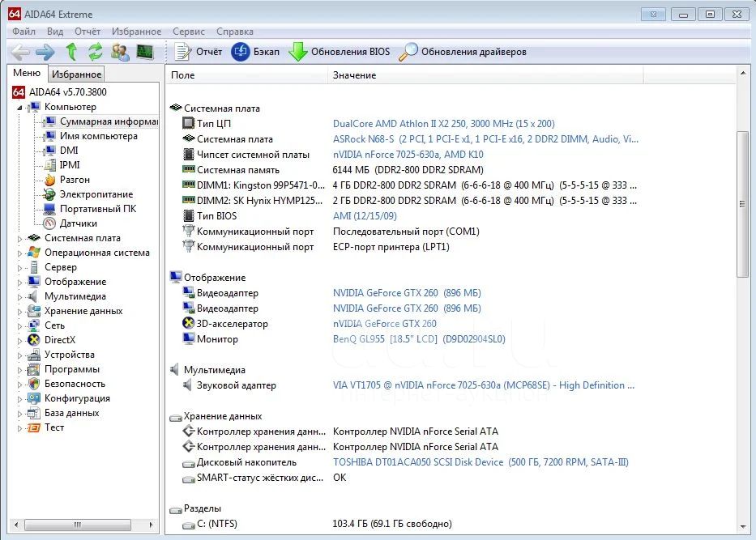756x540 pixels.
Task: Open the BenQ GL955 monitor link
Action: coord(419,339)
